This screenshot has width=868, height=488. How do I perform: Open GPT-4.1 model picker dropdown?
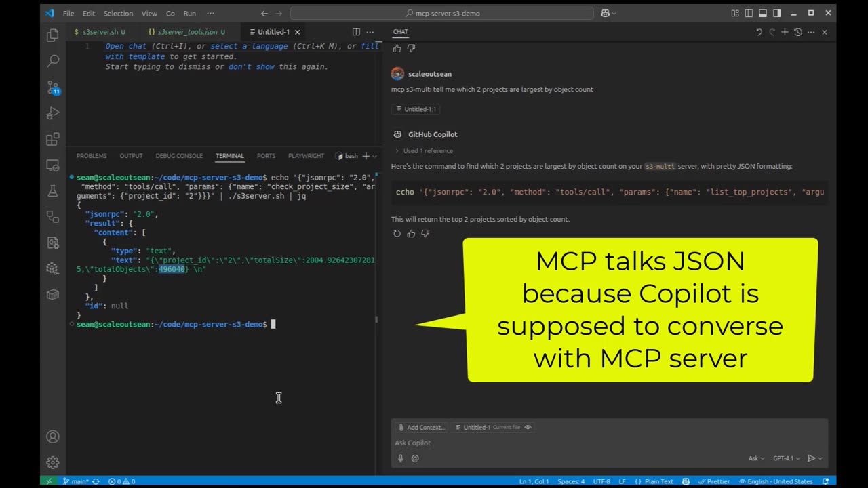pyautogui.click(x=787, y=458)
